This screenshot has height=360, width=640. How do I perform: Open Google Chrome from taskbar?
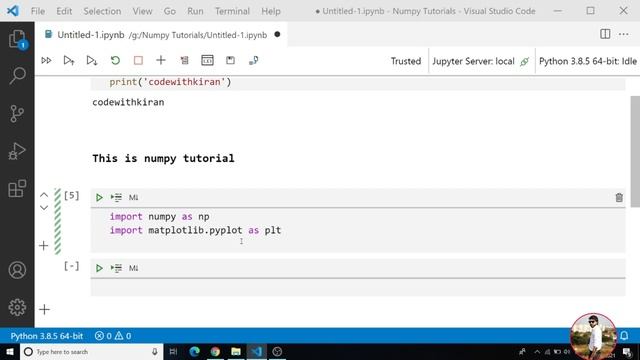pos(215,351)
